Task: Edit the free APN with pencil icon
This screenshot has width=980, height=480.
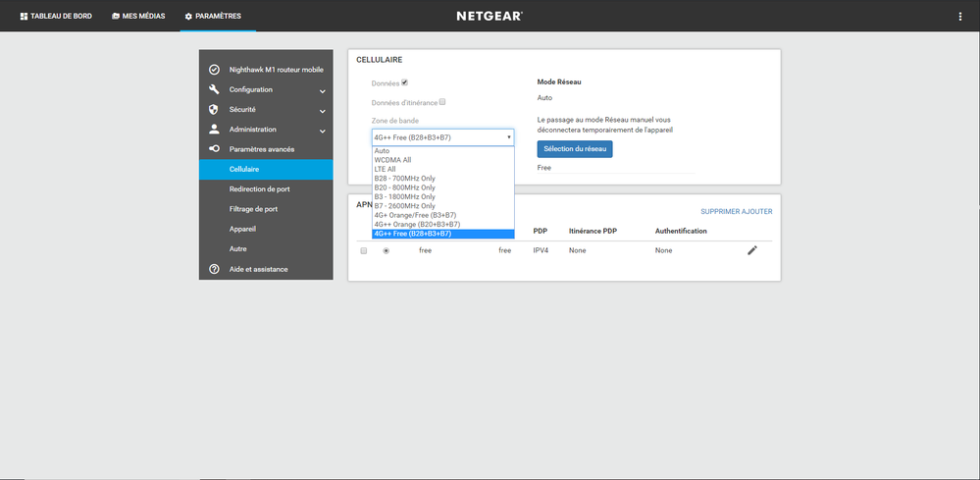Action: tap(752, 250)
